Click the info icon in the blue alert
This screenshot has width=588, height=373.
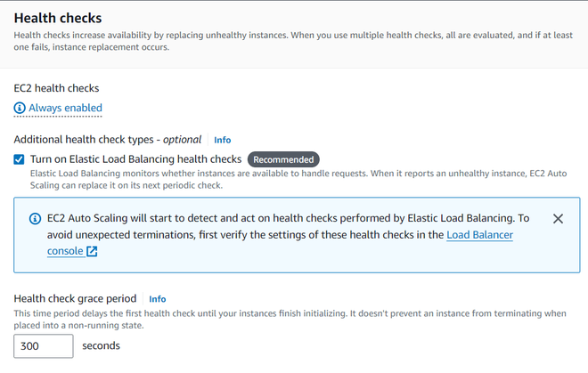pyautogui.click(x=35, y=218)
